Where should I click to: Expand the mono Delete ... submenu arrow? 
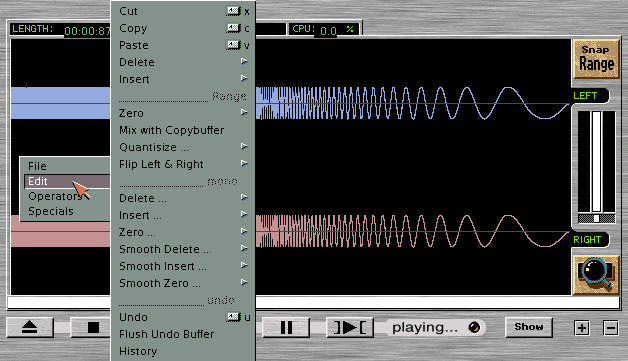[244, 198]
